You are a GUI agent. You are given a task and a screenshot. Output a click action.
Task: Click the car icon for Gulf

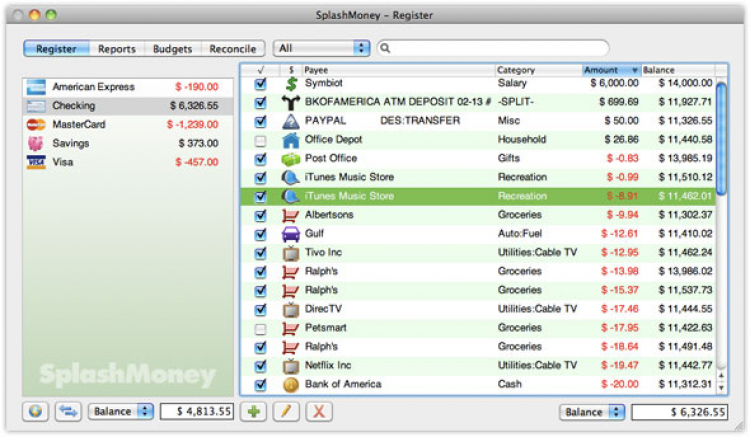291,234
